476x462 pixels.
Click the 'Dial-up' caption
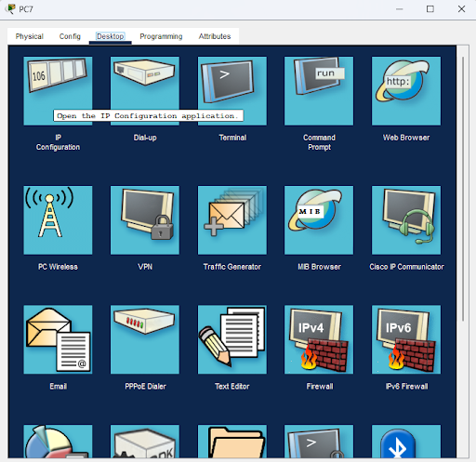pyautogui.click(x=145, y=138)
